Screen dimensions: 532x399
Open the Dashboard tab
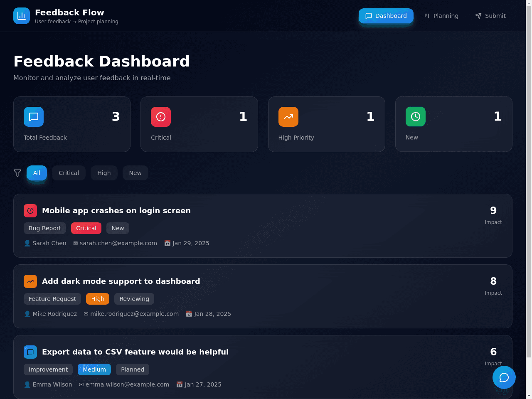pyautogui.click(x=386, y=16)
